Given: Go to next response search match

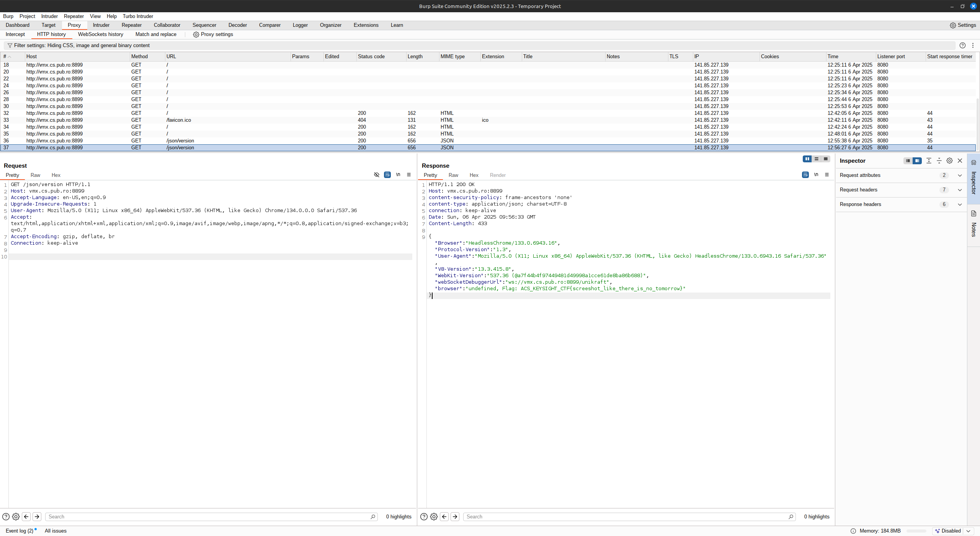Looking at the screenshot, I should [455, 517].
